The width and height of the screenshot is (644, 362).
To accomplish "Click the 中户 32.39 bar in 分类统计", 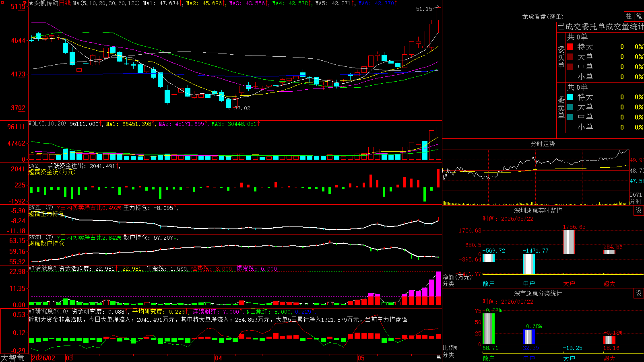I will tap(529, 337).
